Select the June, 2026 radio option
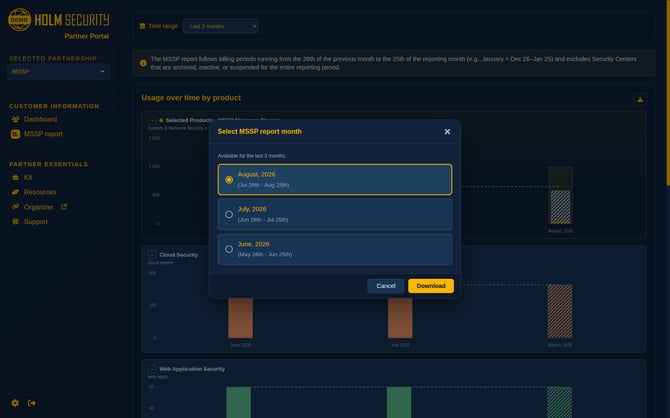This screenshot has width=670, height=418. click(335, 249)
